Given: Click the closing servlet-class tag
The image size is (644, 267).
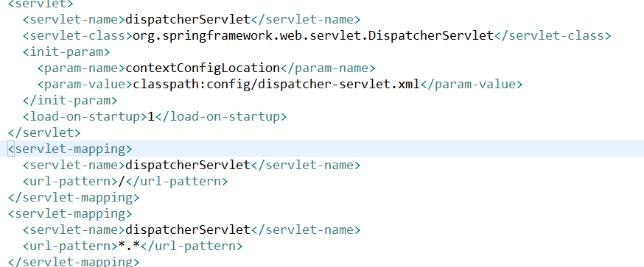Looking at the screenshot, I should click(553, 36).
